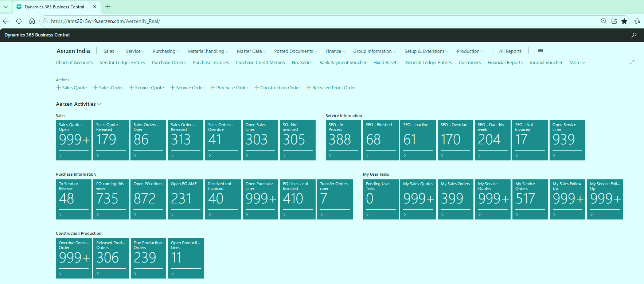Open the Pending User Tasks tile
Screen dimensions: 644x284
pos(381,199)
